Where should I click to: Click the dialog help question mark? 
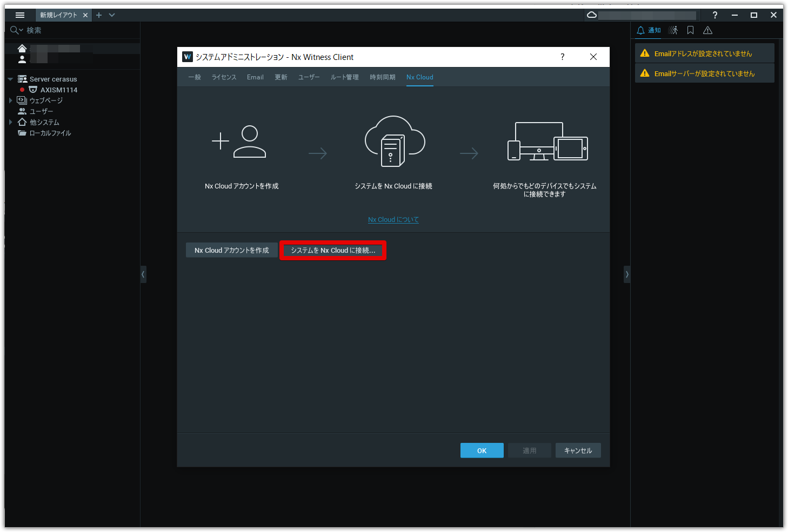coord(562,57)
